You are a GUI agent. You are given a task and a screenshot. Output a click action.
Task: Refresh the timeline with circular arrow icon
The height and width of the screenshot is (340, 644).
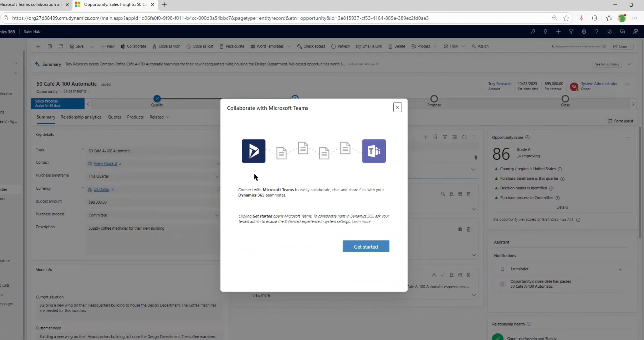464,137
